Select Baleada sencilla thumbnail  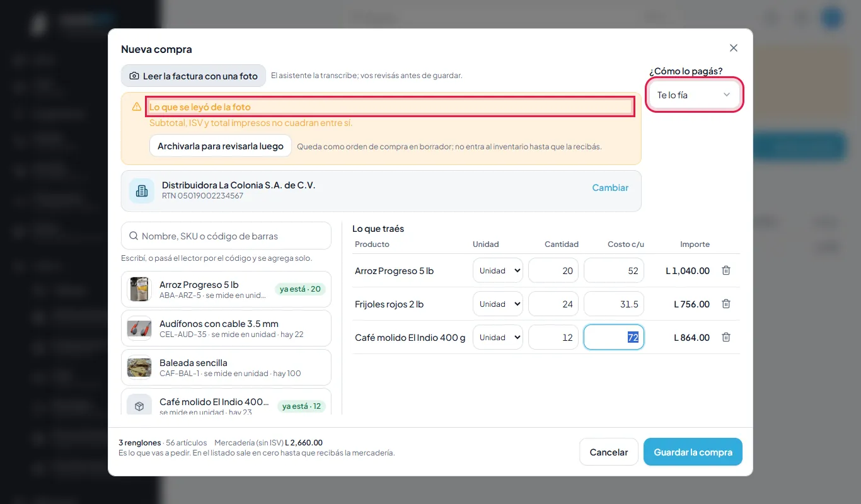(139, 367)
